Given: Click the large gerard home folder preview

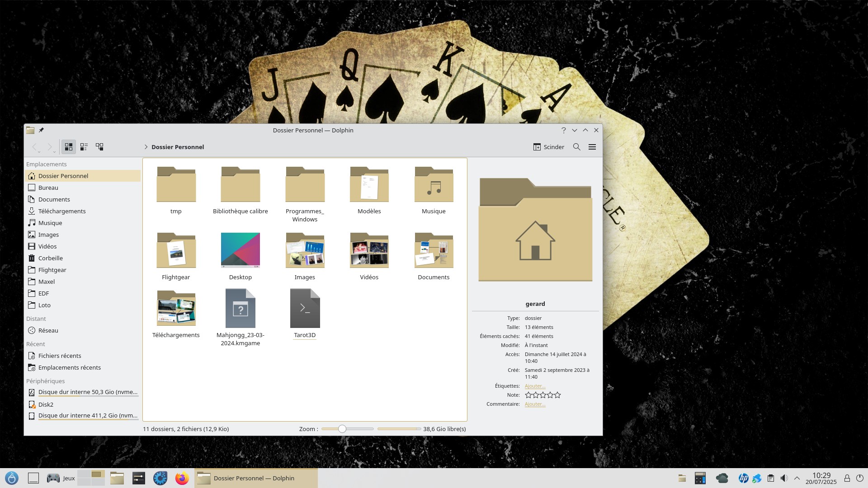Looking at the screenshot, I should pyautogui.click(x=535, y=229).
